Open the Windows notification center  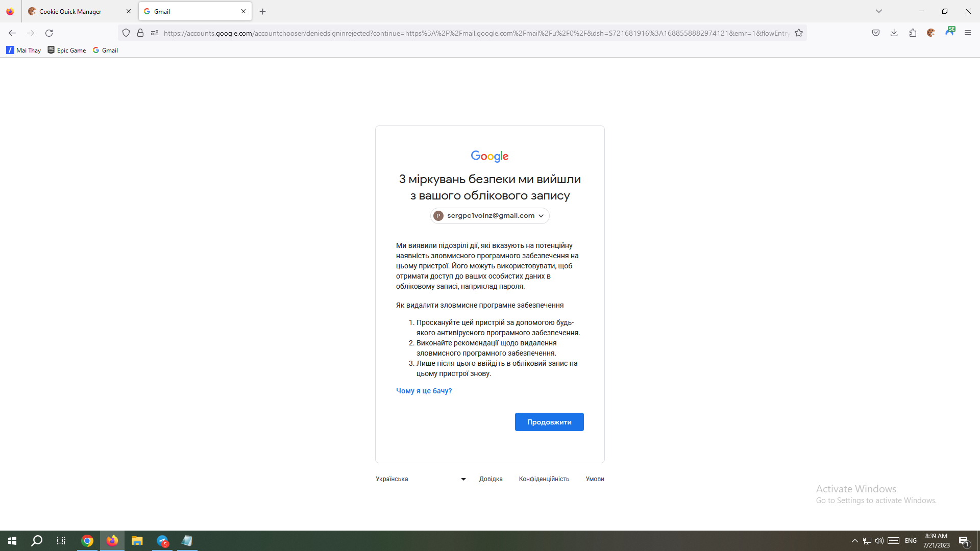click(x=964, y=541)
